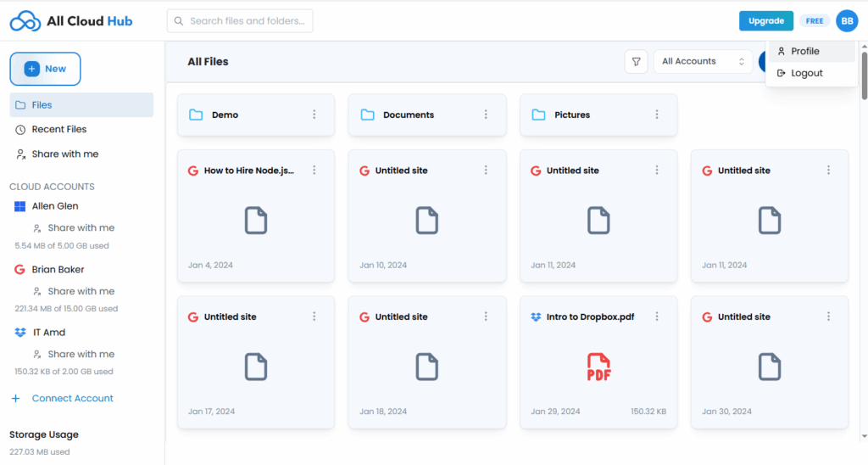Image resolution: width=868 pixels, height=465 pixels.
Task: Click the search files and folders field
Action: tap(240, 21)
